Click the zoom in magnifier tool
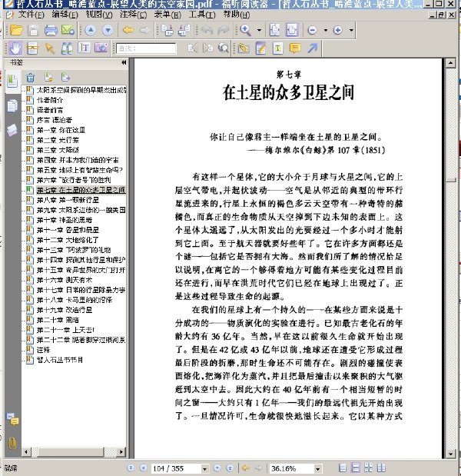The image size is (461, 476). [x=245, y=30]
